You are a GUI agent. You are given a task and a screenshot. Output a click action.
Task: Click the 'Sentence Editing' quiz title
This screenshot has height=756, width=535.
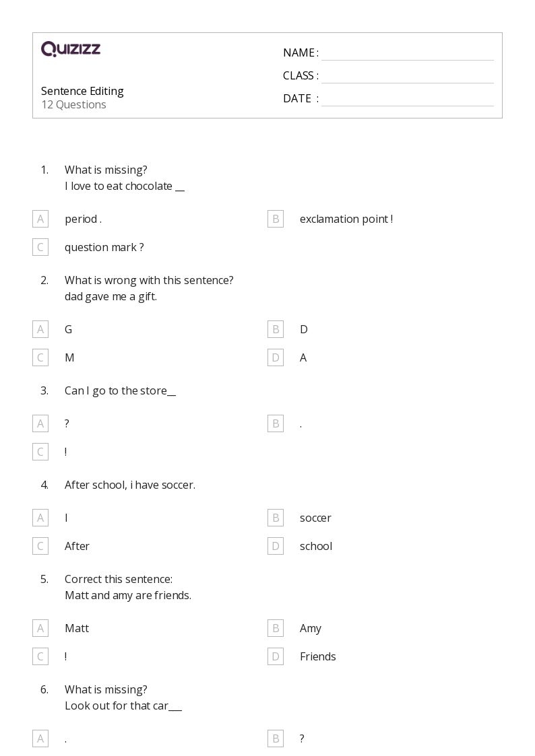[x=82, y=91]
